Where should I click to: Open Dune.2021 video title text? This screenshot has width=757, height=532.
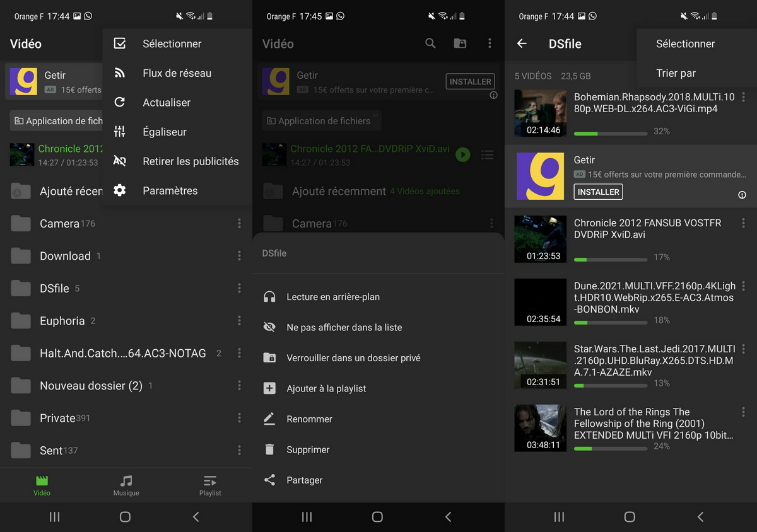click(654, 298)
